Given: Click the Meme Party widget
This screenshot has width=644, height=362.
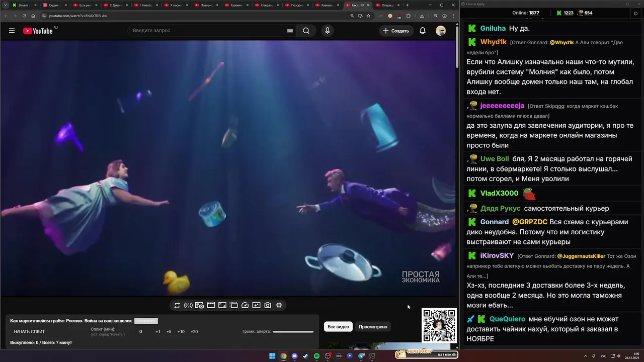Looking at the screenshot, I should click(x=426, y=354).
